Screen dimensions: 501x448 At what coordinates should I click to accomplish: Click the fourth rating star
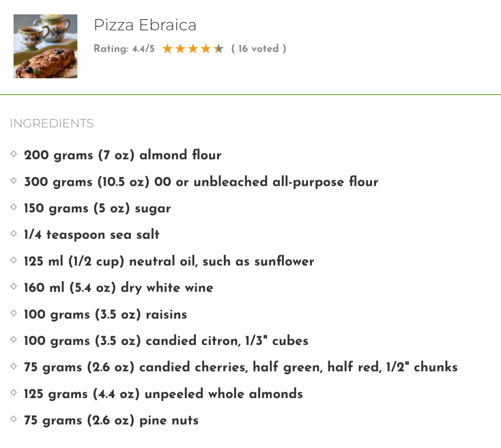coord(206,49)
